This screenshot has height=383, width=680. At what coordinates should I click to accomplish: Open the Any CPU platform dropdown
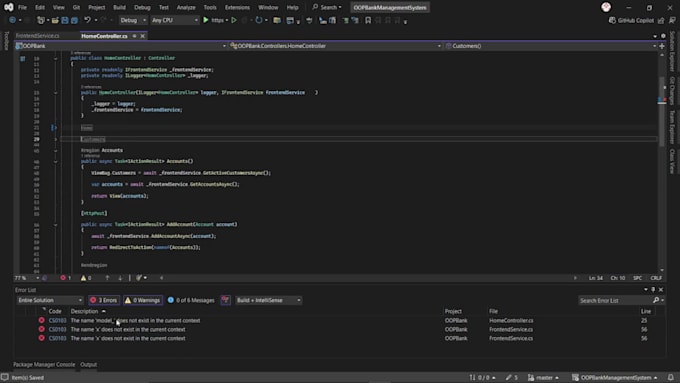(175, 20)
